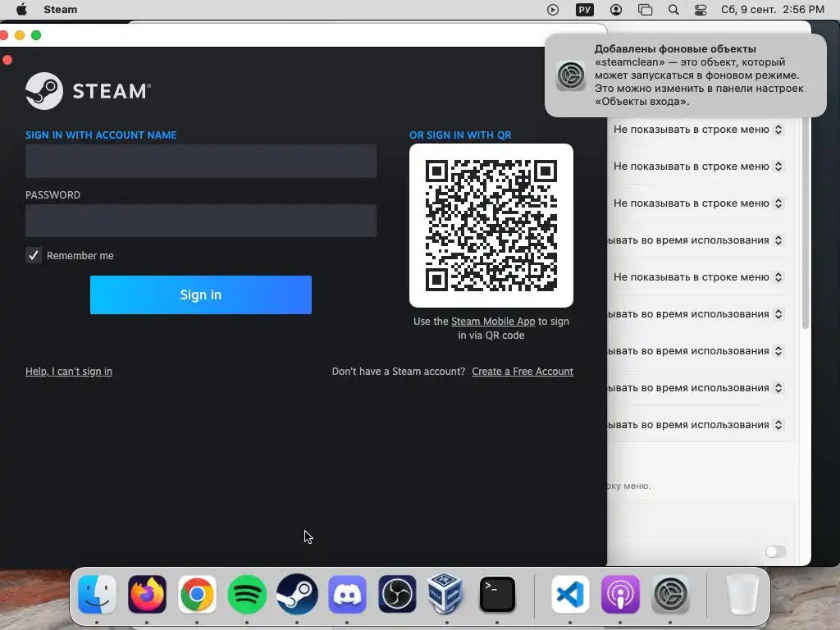Open System Settings from the Dock

tap(670, 594)
